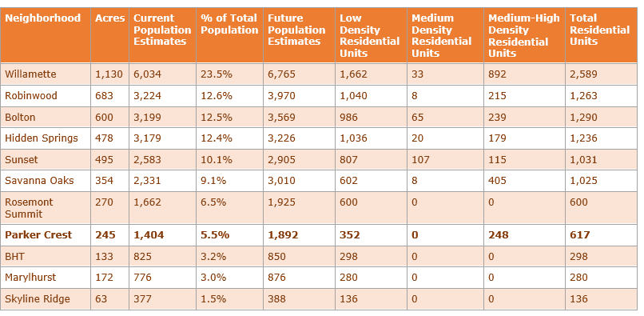Click the Robinwood row name
Screen dimensions: 644x316
pos(31,96)
